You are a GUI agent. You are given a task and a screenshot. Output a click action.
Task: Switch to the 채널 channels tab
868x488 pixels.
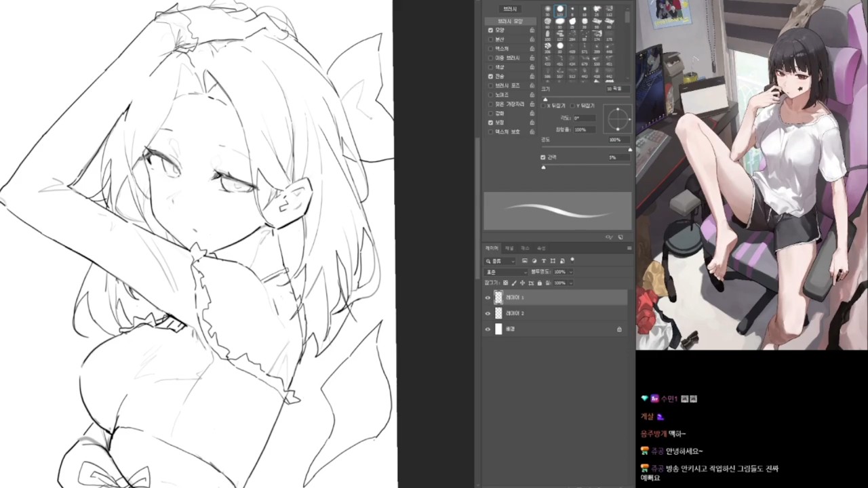[509, 248]
